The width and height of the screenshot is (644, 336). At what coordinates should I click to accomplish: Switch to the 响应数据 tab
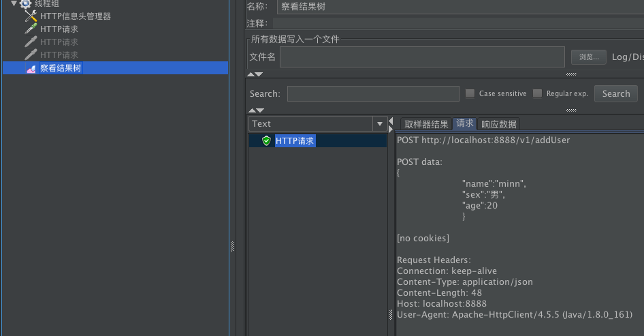(x=498, y=124)
